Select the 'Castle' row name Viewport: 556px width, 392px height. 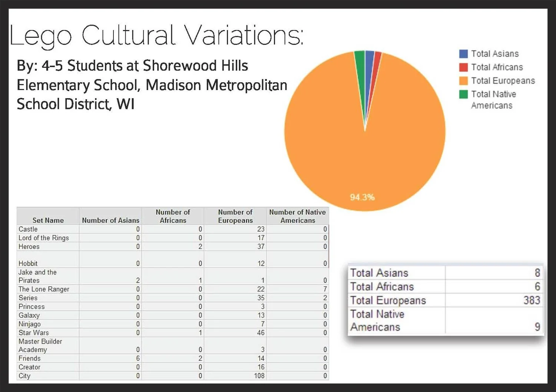click(x=28, y=229)
